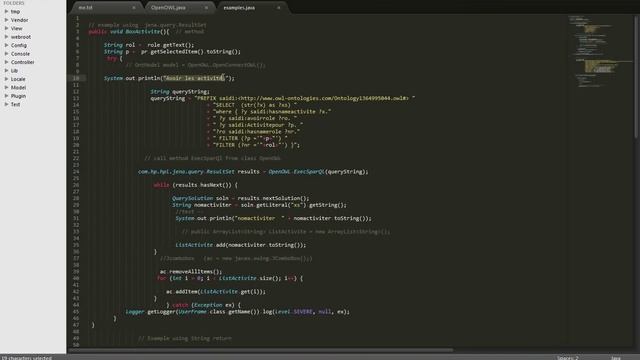
Task: Click the ListActivite.add line
Action: [x=241, y=245]
